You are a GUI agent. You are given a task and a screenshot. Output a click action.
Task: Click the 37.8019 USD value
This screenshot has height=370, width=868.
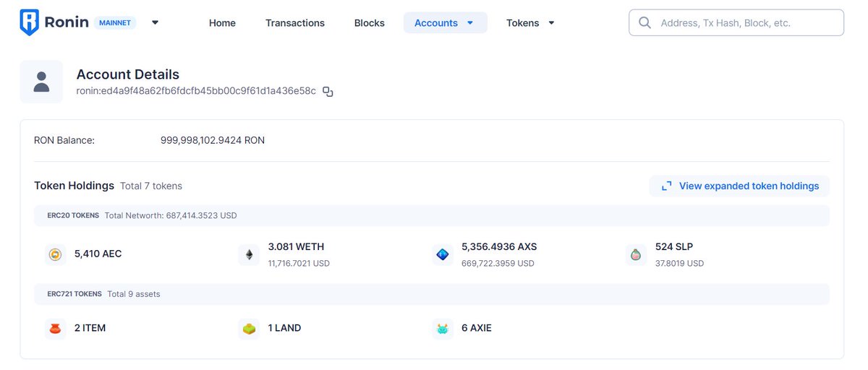(x=679, y=264)
